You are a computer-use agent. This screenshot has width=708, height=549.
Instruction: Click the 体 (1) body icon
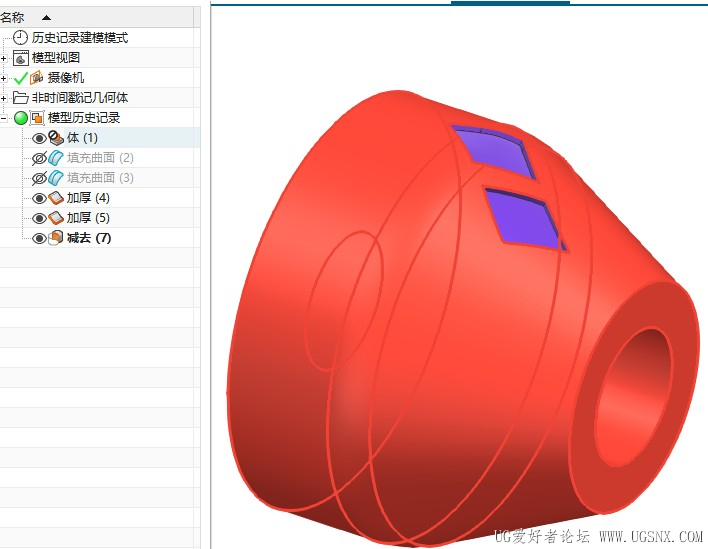(56, 138)
